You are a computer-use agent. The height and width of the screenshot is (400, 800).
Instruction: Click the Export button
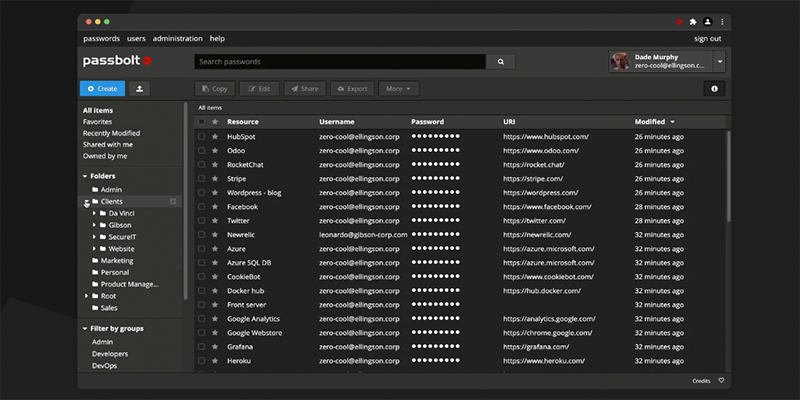(x=352, y=89)
